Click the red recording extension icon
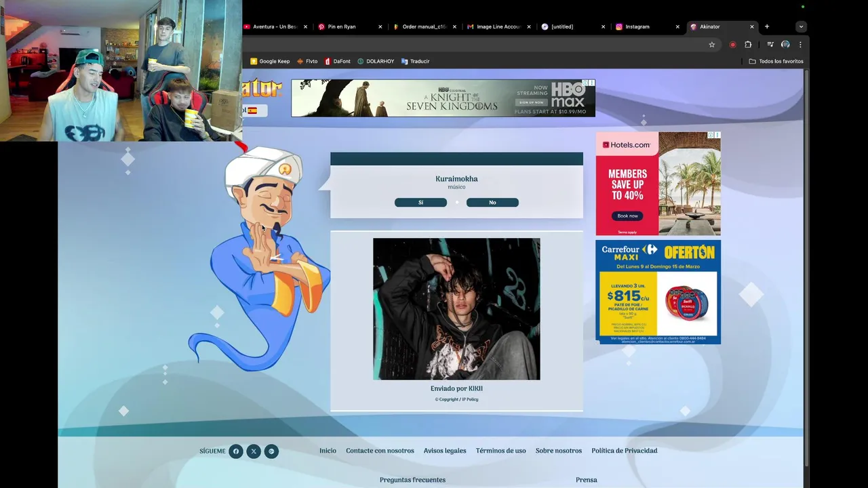Image resolution: width=868 pixels, height=488 pixels. point(732,45)
